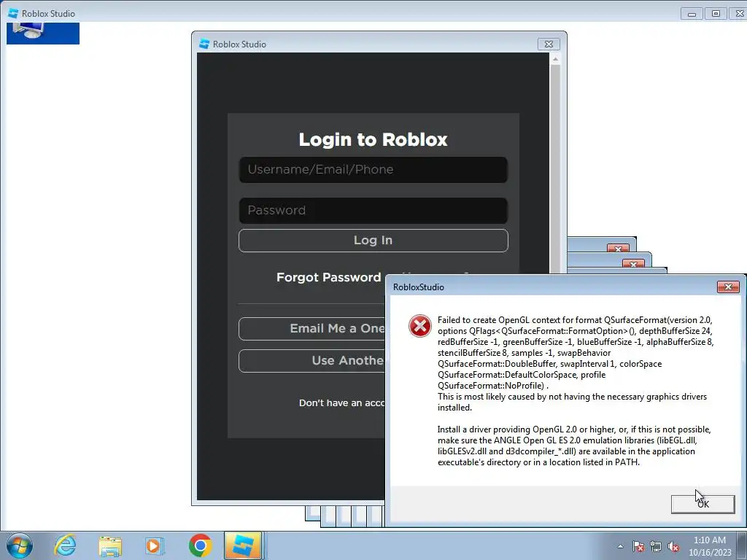747x560 pixels.
Task: Click the login window scroll up arrow
Action: (x=555, y=59)
